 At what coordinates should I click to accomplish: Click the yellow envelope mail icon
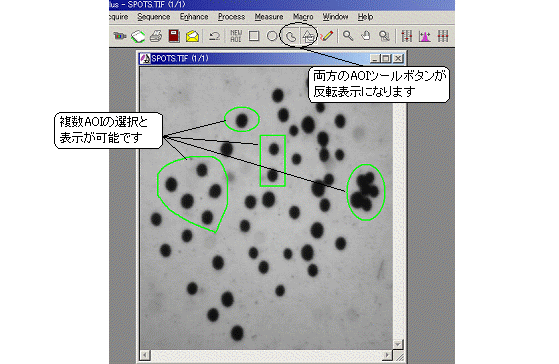click(192, 36)
